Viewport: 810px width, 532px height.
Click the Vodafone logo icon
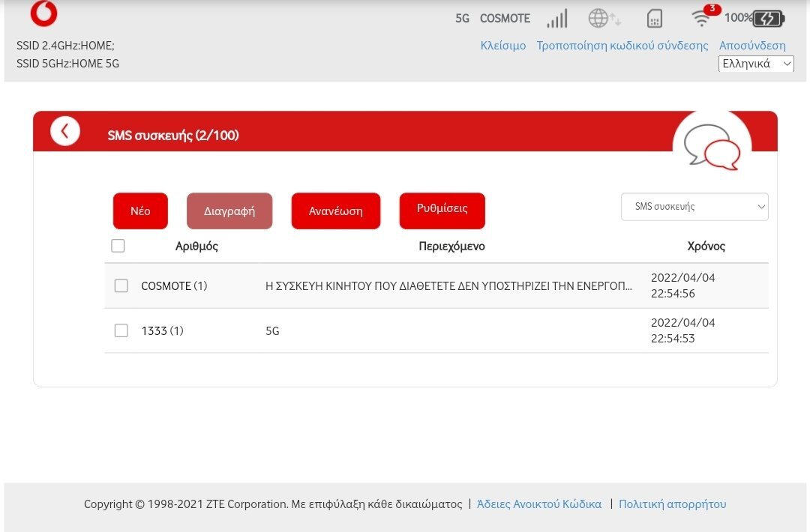coord(44,13)
